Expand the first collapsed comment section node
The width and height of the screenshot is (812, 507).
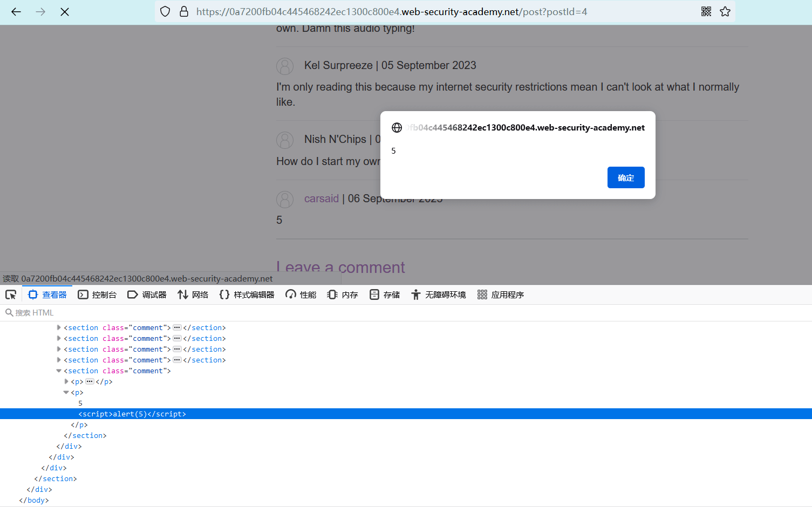(59, 328)
